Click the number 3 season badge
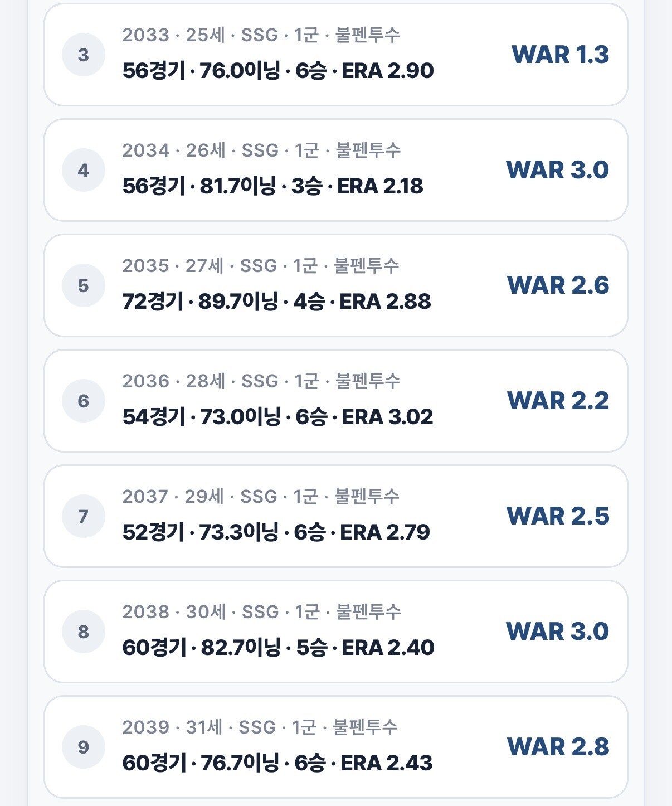672x806 pixels. (84, 55)
